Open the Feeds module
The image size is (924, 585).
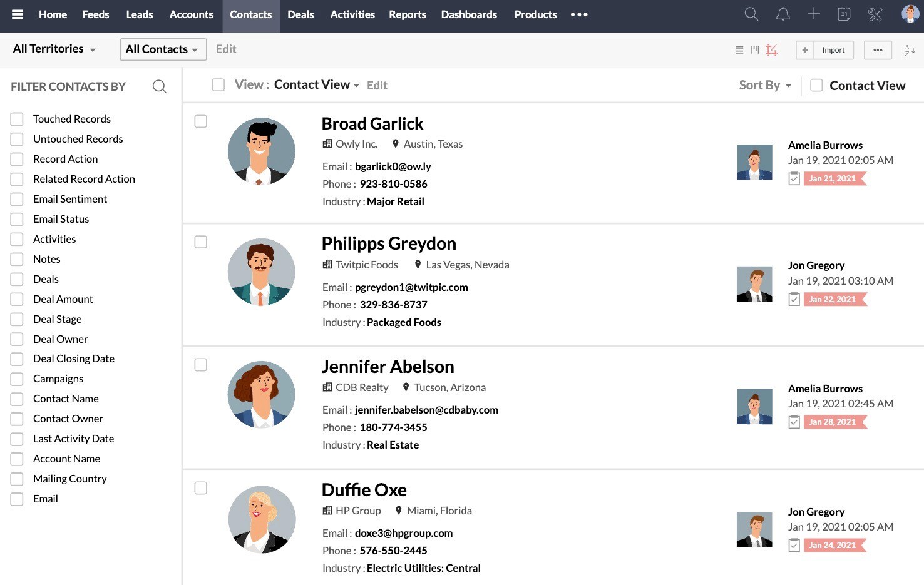(x=95, y=14)
